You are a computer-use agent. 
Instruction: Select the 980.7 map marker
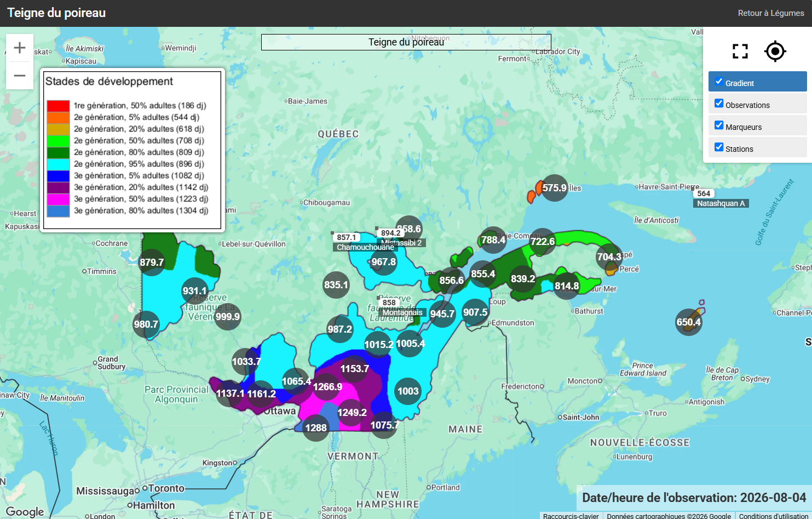point(146,324)
